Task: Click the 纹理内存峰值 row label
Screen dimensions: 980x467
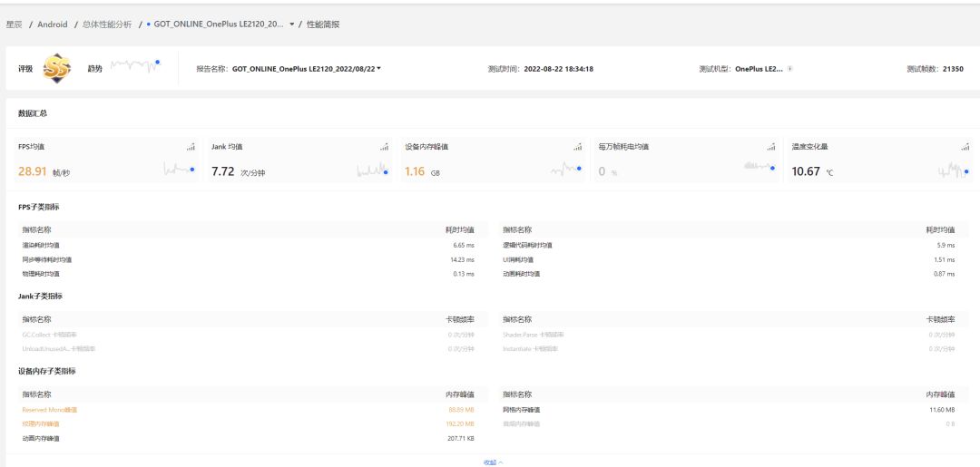Action: tap(41, 423)
